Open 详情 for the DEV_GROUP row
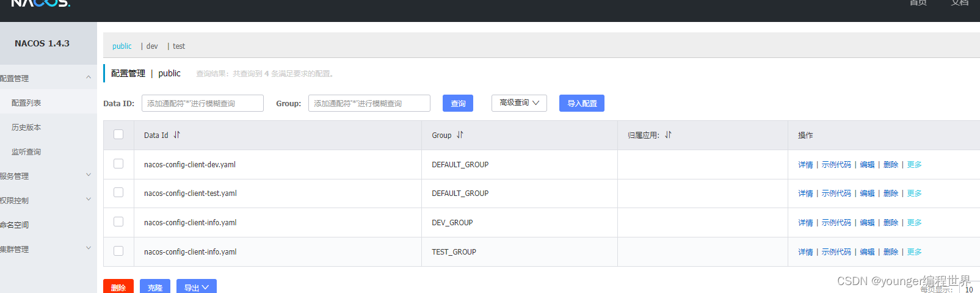The width and height of the screenshot is (980, 293). tap(805, 223)
